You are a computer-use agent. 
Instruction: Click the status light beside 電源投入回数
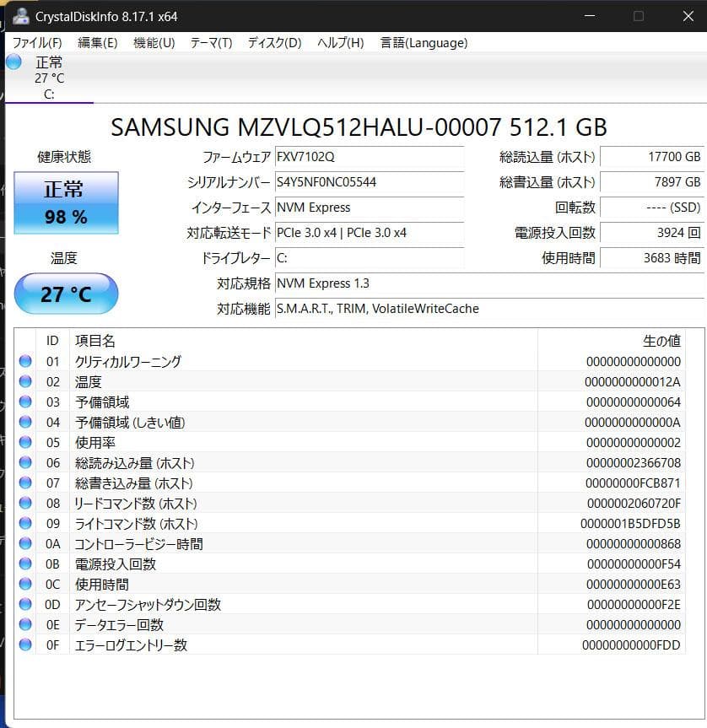25,564
